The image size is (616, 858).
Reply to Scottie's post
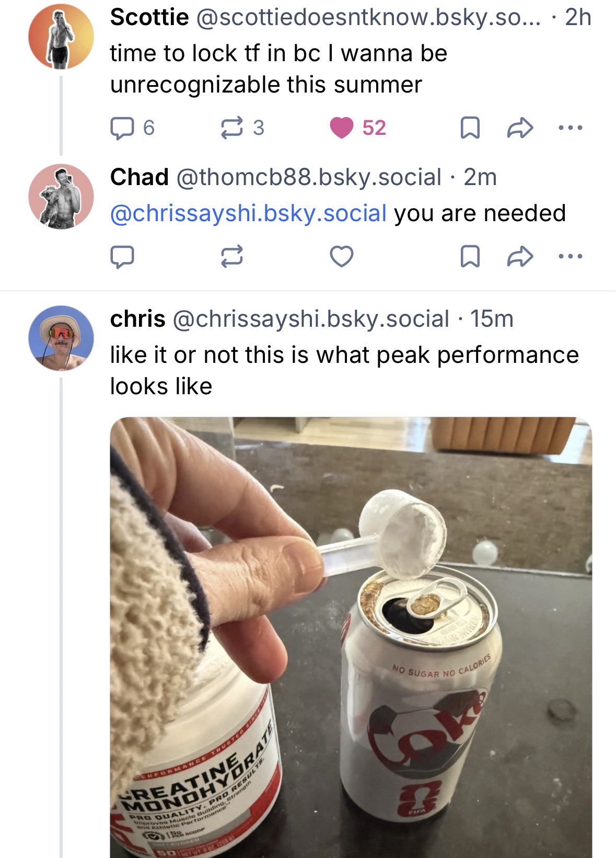pyautogui.click(x=122, y=128)
